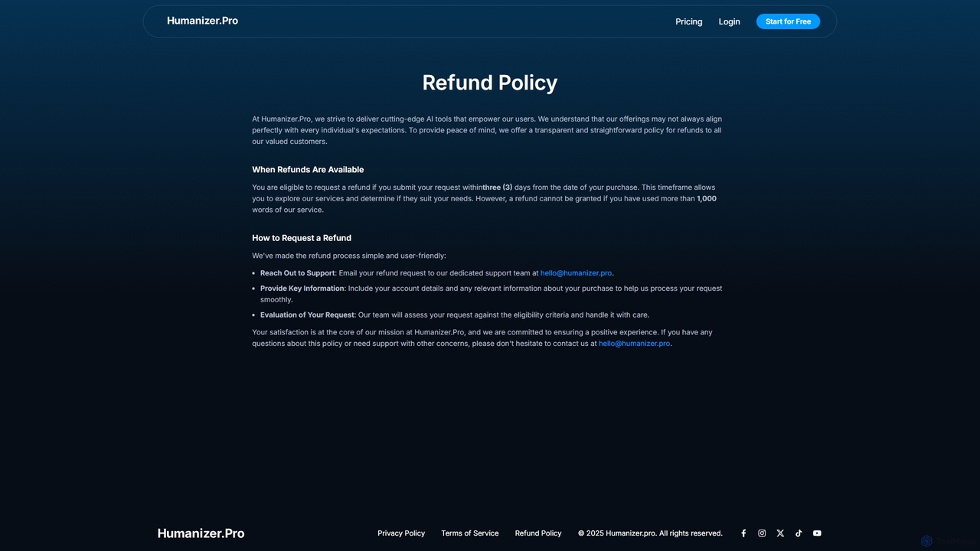Click 'We've made the refund process simple' sentence
The image size is (980, 551).
coord(349,256)
